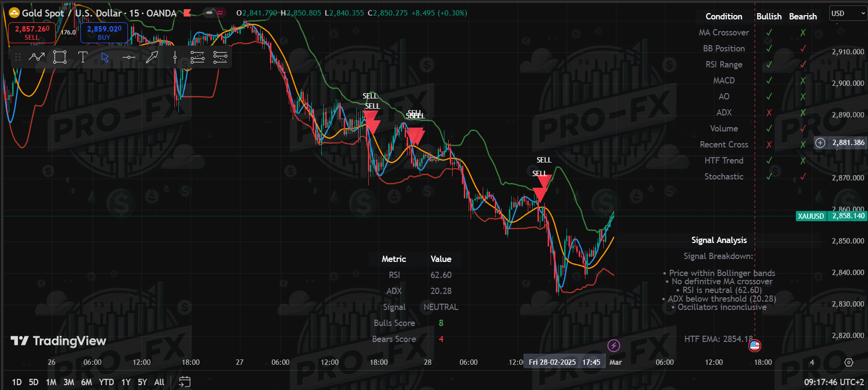The height and width of the screenshot is (390, 868).
Task: Click the Recent Cross condition label
Action: coord(724,145)
